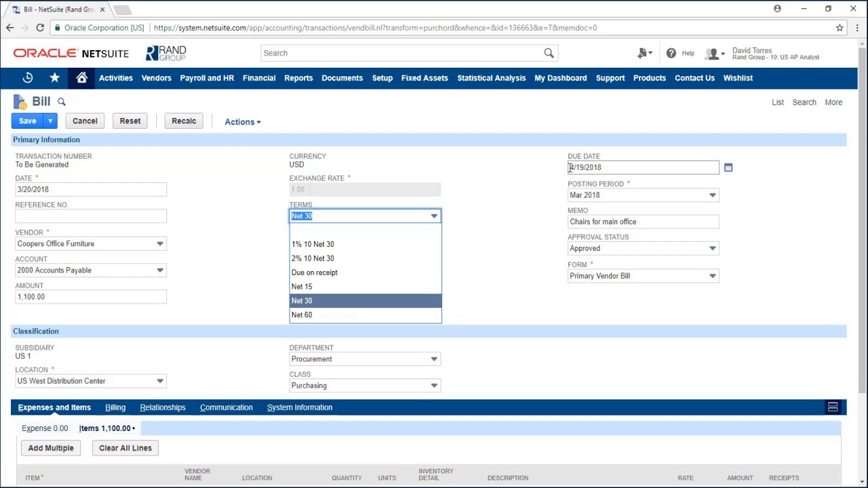The height and width of the screenshot is (488, 868).
Task: Open the Shortcuts star icon
Action: 55,78
